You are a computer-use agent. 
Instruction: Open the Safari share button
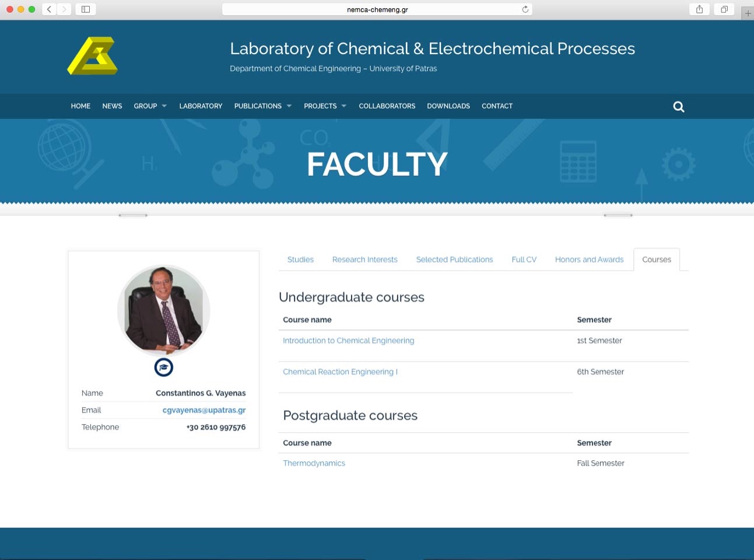coord(699,9)
